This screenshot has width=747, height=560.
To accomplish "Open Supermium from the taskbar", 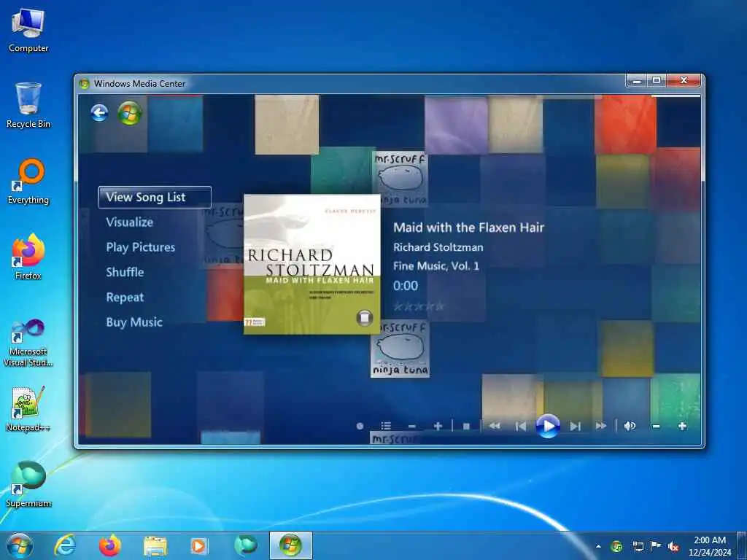I will pyautogui.click(x=245, y=545).
